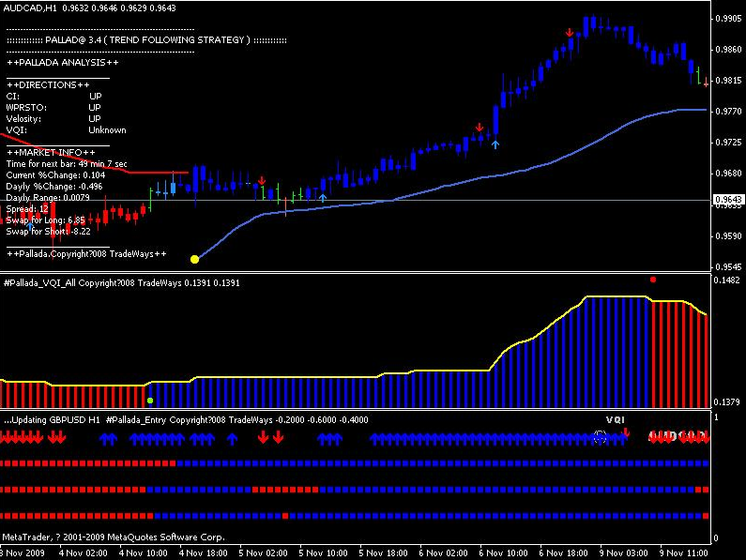Click the red dot atop the VQI histogram
Viewport: 746px width, 560px height.
point(653,279)
